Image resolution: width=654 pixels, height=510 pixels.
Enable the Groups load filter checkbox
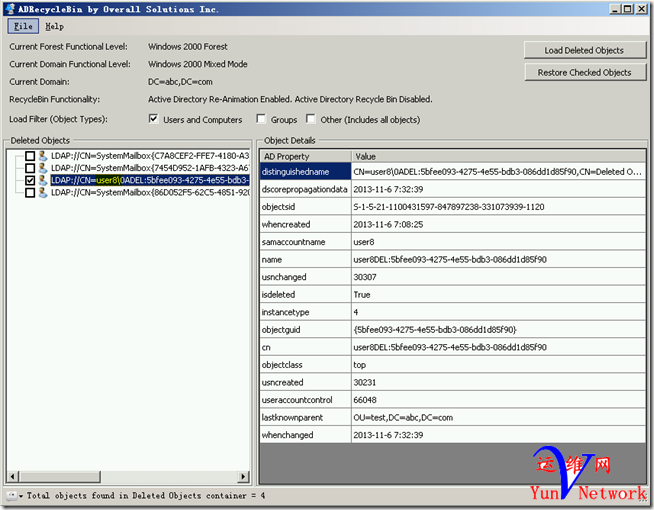tap(261, 119)
